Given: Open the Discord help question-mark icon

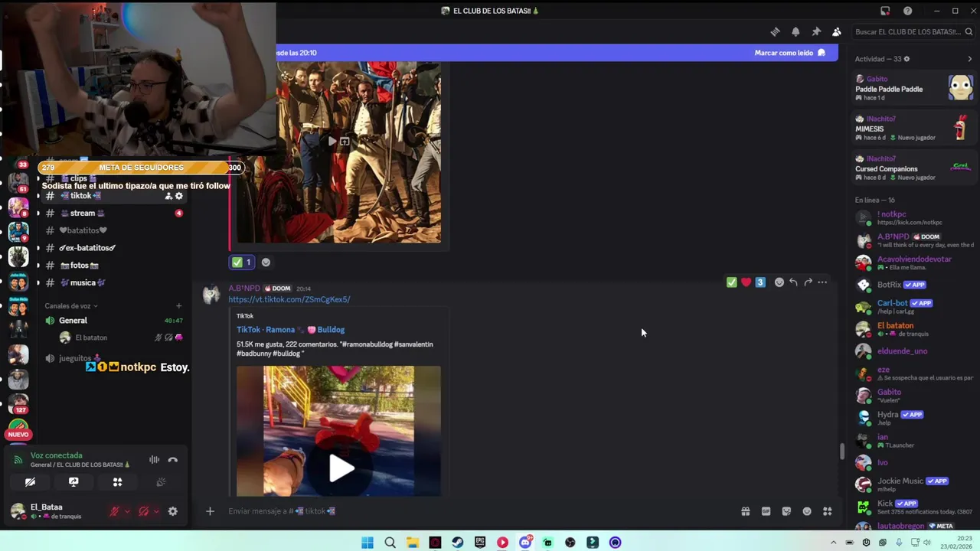Looking at the screenshot, I should pyautogui.click(x=907, y=11).
